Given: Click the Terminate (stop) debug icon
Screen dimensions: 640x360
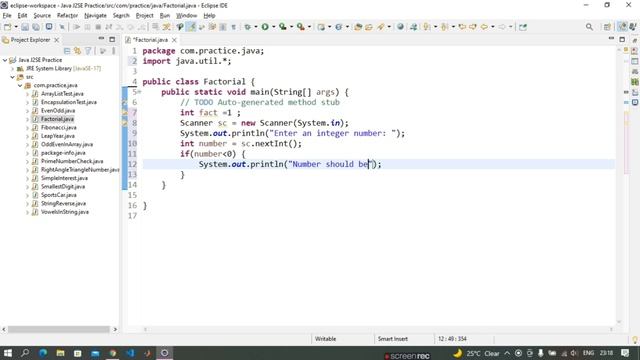Looking at the screenshot, I should point(98,27).
